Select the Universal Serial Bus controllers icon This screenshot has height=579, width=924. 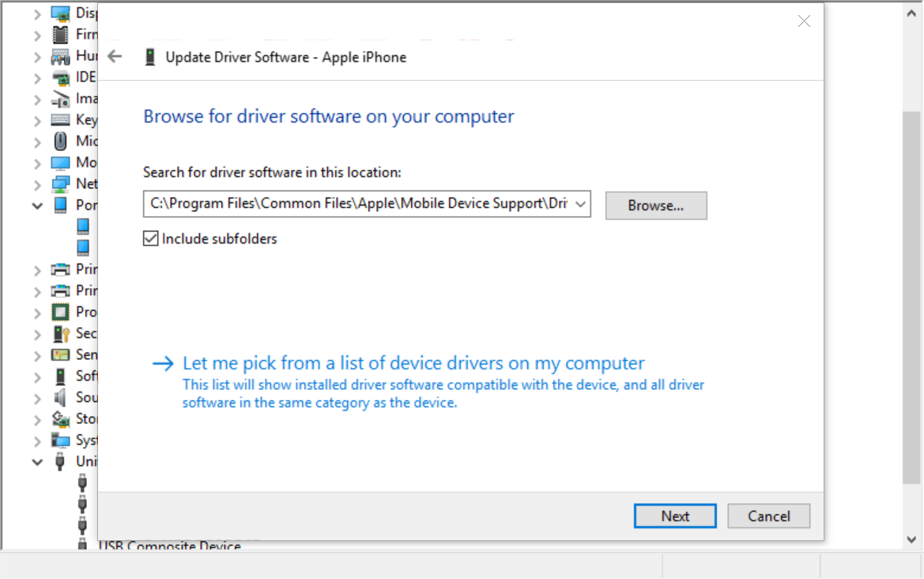(60, 461)
